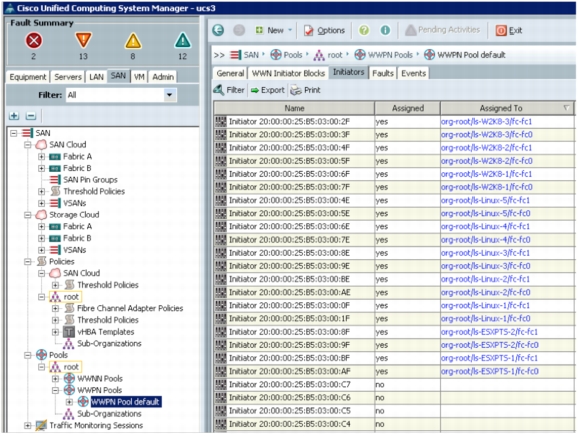Switch to LAN tab
The width and height of the screenshot is (578, 436).
coord(96,77)
